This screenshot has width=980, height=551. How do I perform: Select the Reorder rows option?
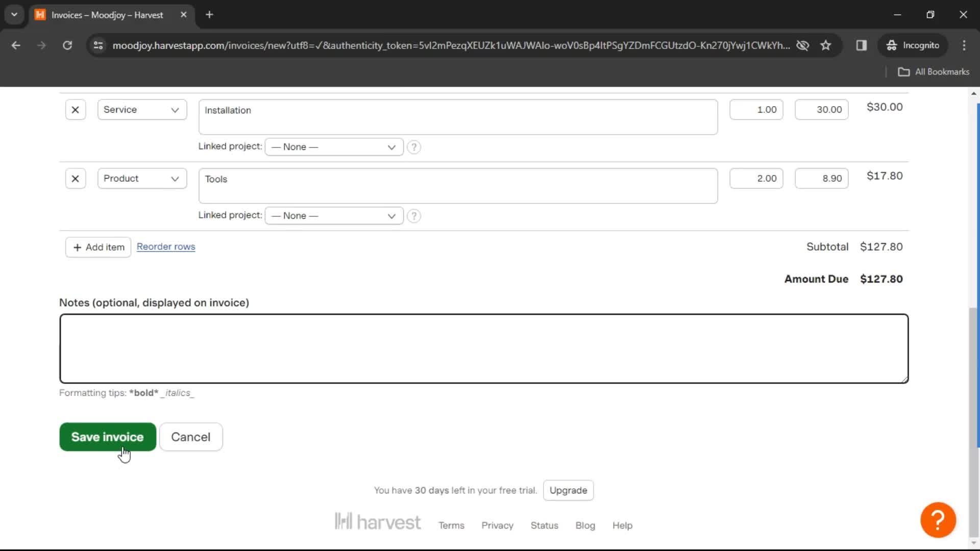click(165, 245)
